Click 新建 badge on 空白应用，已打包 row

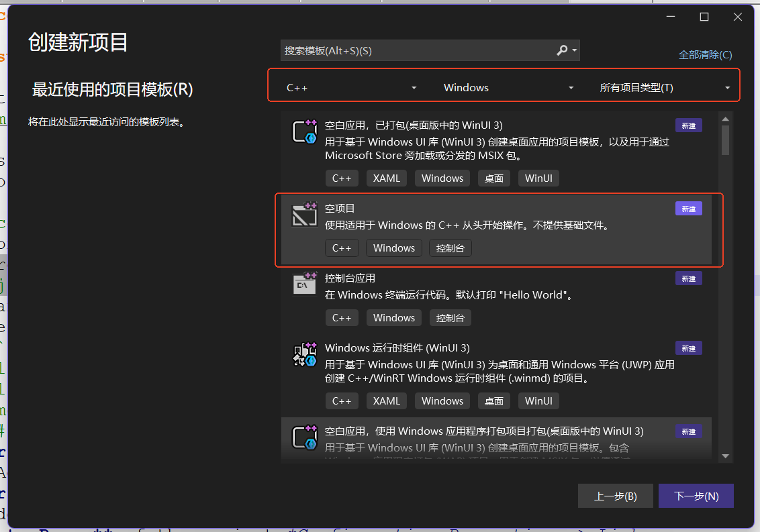(x=688, y=125)
